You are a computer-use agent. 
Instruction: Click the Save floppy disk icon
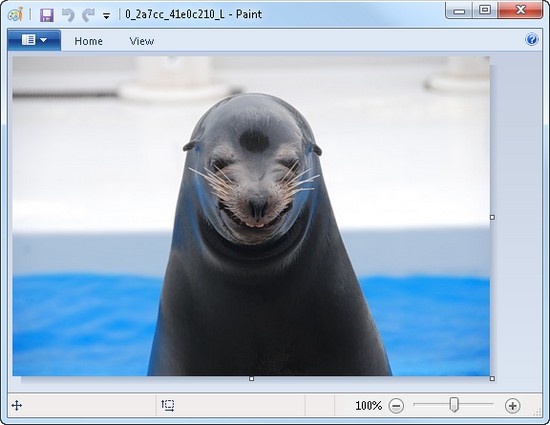(47, 15)
